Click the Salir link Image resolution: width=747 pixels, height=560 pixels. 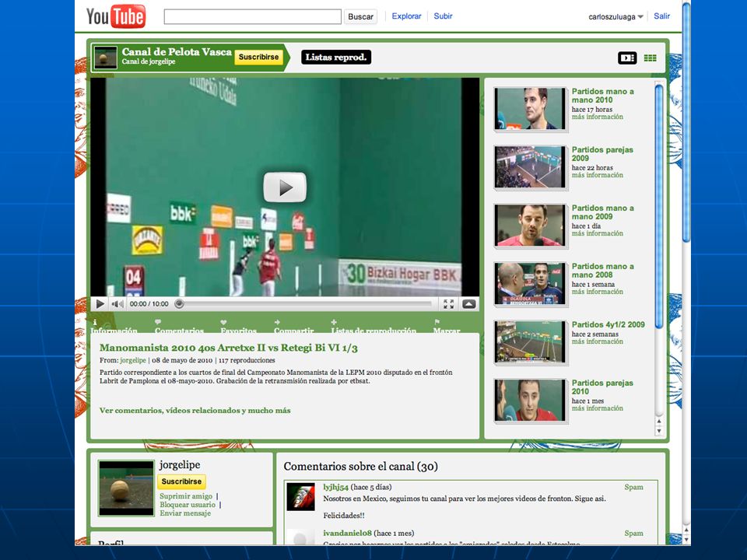[x=661, y=16]
